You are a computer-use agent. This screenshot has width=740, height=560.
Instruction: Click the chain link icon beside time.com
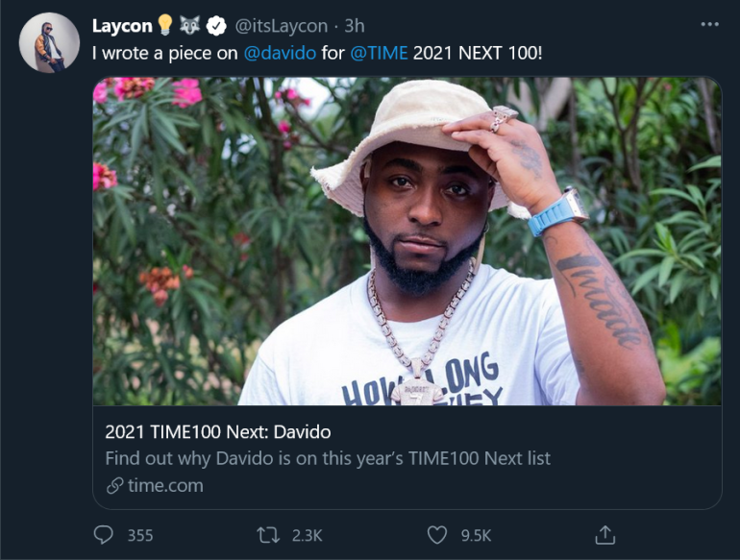click(x=114, y=485)
